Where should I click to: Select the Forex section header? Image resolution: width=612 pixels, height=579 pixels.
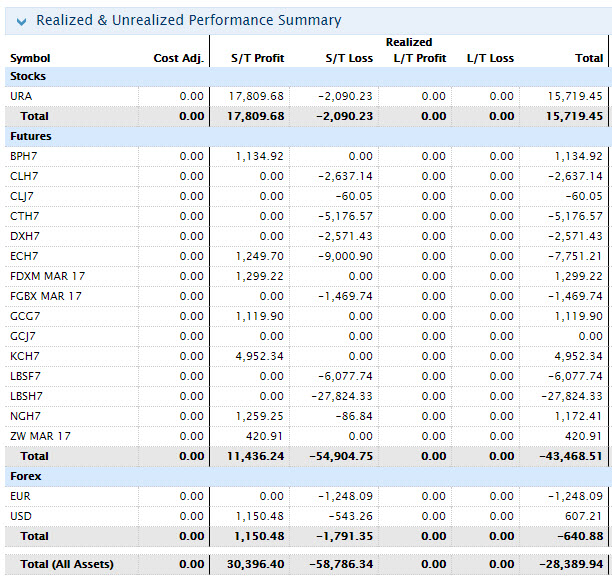(x=26, y=476)
